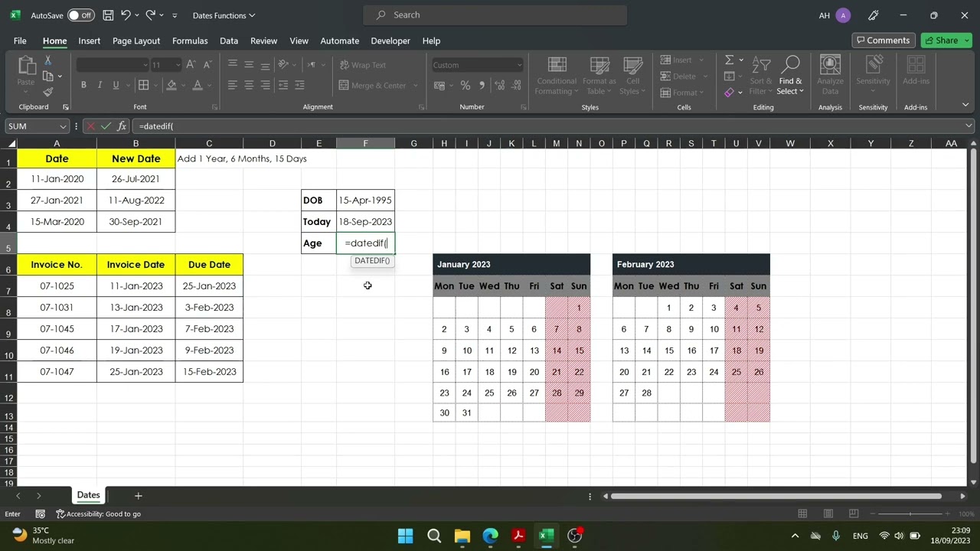Click the macro record status bar icon
Screen dimensions: 980x551
[40, 514]
